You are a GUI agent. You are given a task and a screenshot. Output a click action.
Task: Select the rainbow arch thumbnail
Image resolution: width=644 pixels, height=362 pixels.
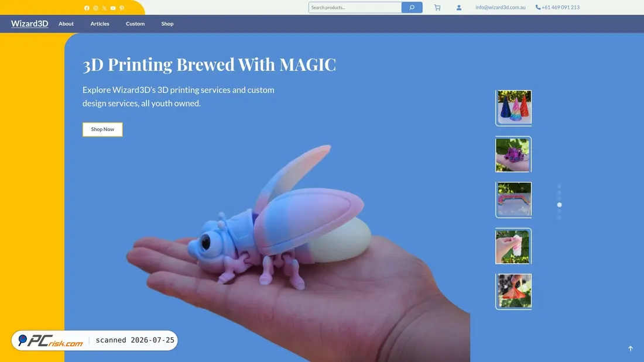coord(513,200)
